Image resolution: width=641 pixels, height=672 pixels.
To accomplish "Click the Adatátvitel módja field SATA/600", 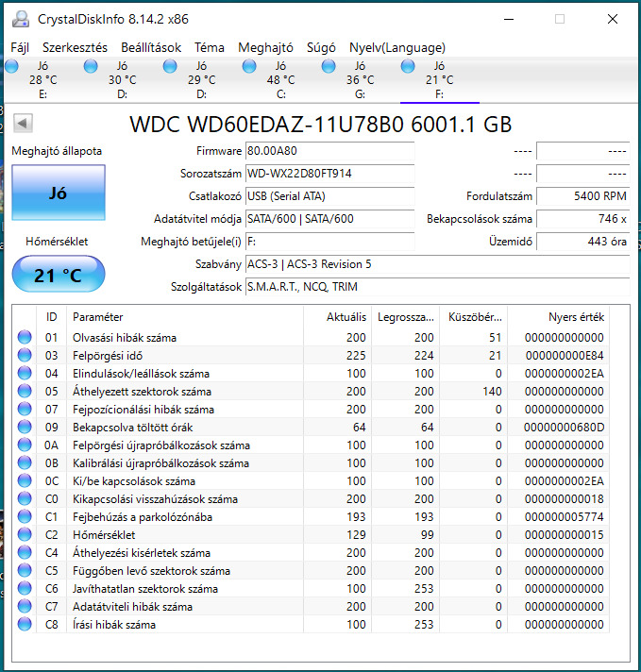I will (x=329, y=219).
